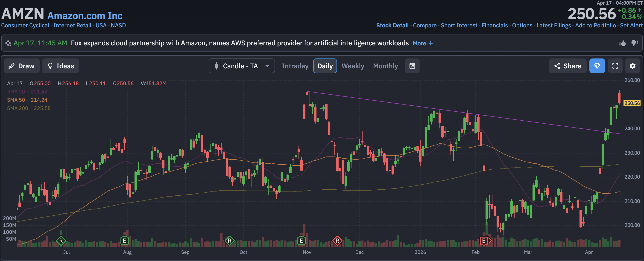The height and width of the screenshot is (261, 644).
Task: Click the blue diamond premium icon
Action: (x=597, y=66)
